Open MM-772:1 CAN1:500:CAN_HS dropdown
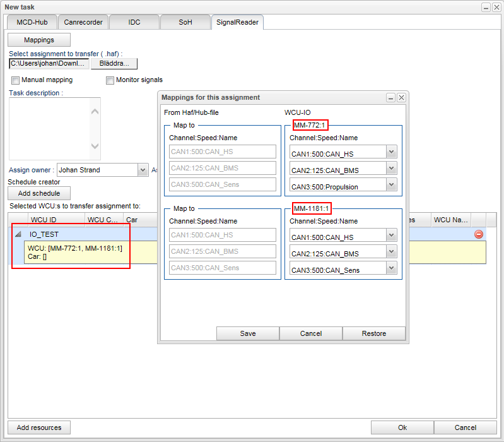The height and width of the screenshot is (442, 504). (391, 152)
